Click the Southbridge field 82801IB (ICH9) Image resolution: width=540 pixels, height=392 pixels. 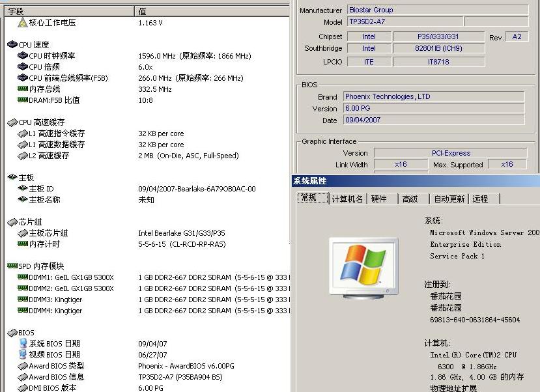click(439, 48)
